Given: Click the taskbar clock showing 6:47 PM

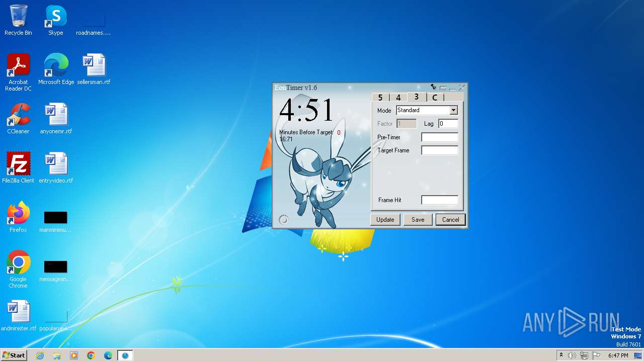Looking at the screenshot, I should point(618,355).
